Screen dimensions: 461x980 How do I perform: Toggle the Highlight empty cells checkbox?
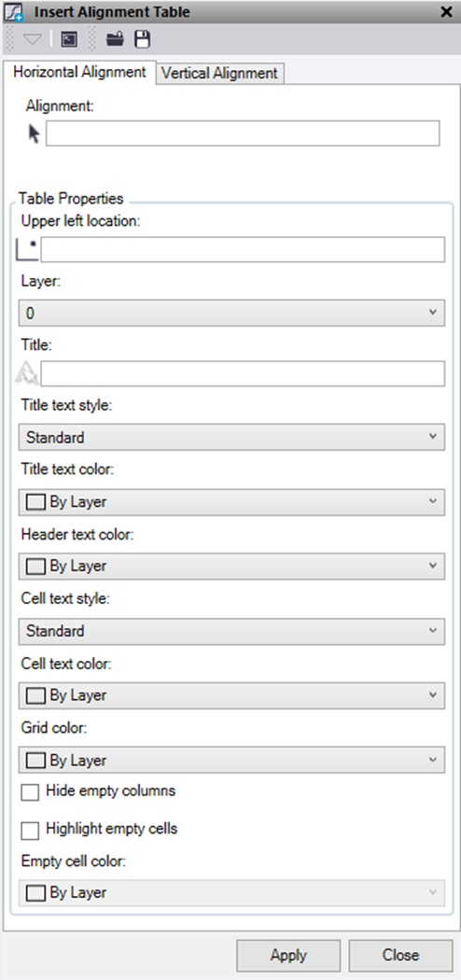[x=30, y=831]
